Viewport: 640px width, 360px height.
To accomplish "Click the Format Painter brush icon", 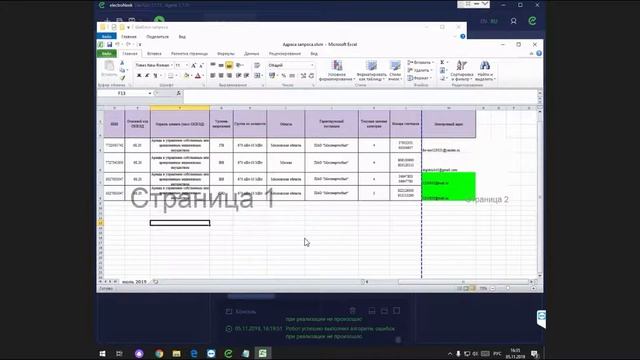I will coord(122,78).
